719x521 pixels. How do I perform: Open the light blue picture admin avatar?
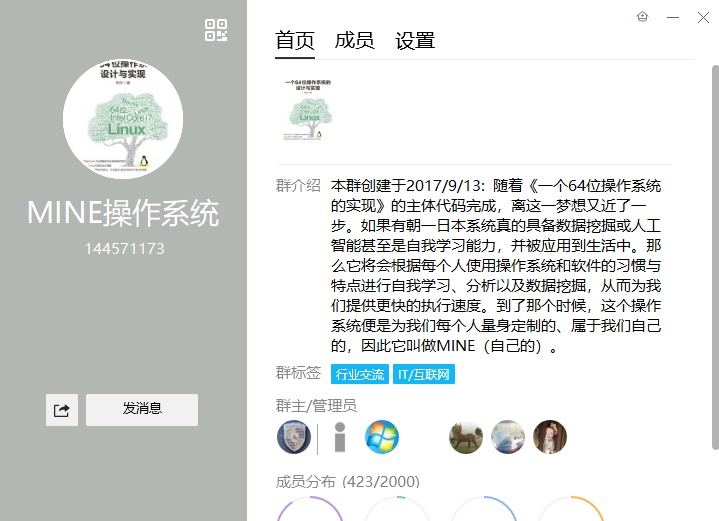[x=508, y=437]
